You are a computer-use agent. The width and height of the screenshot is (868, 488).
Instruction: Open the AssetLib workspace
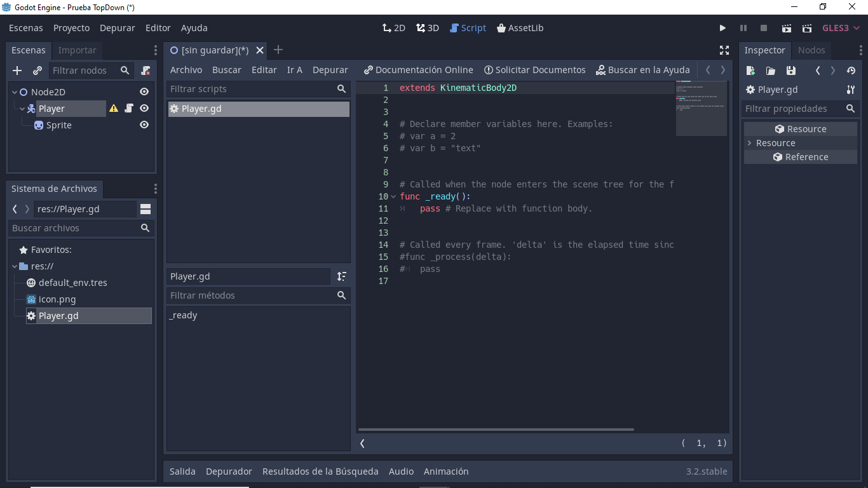tap(520, 28)
